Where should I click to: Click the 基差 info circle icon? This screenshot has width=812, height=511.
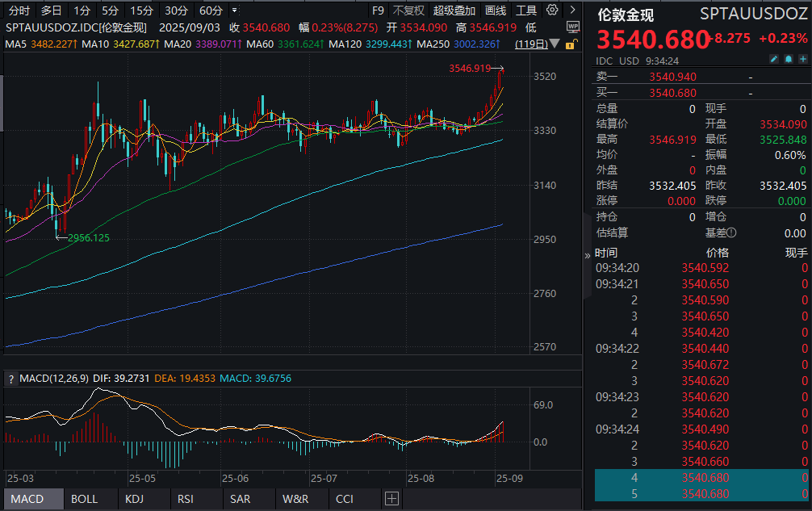(731, 232)
